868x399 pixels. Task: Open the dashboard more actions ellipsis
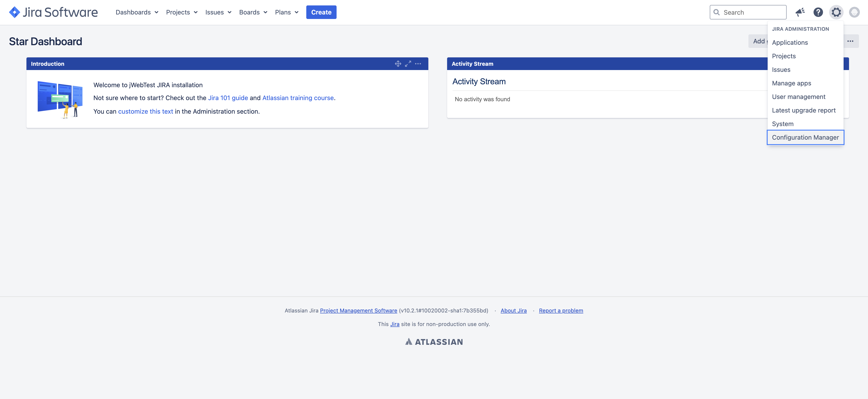850,41
